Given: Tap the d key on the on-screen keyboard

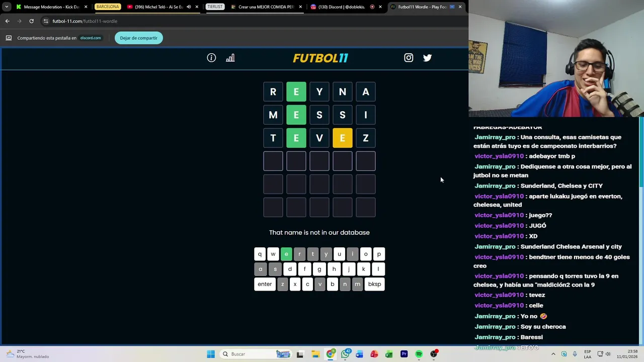Looking at the screenshot, I should [290, 269].
